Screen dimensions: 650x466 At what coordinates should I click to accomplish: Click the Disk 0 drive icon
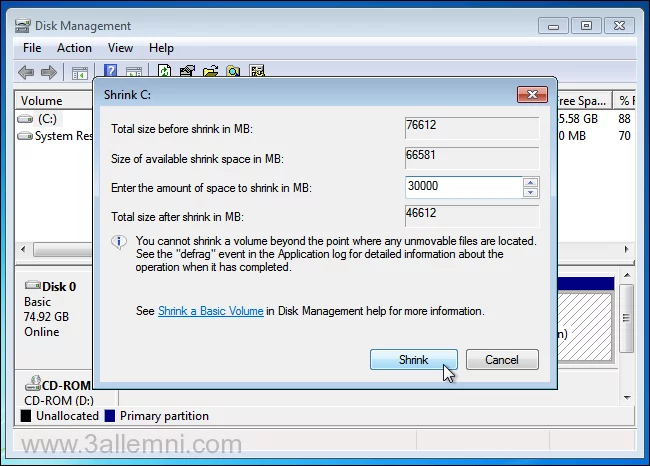pos(33,285)
